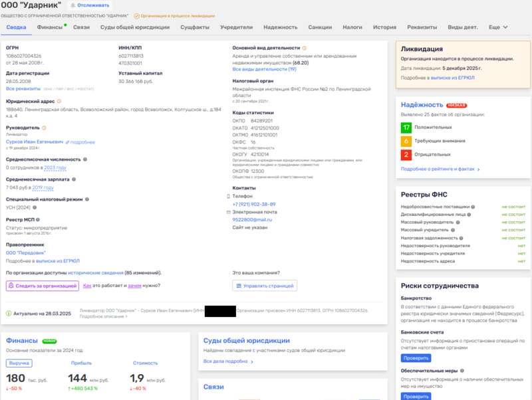Click the 2023 году link under headcount

[x=55, y=168]
